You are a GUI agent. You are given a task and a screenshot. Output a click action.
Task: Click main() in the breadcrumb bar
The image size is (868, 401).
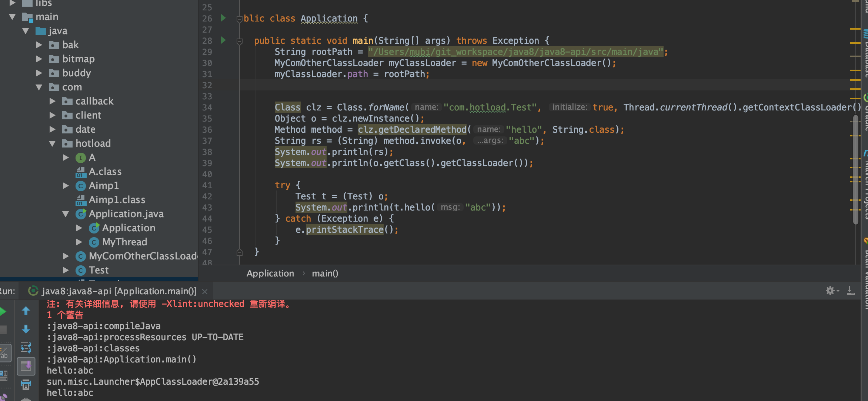click(325, 273)
